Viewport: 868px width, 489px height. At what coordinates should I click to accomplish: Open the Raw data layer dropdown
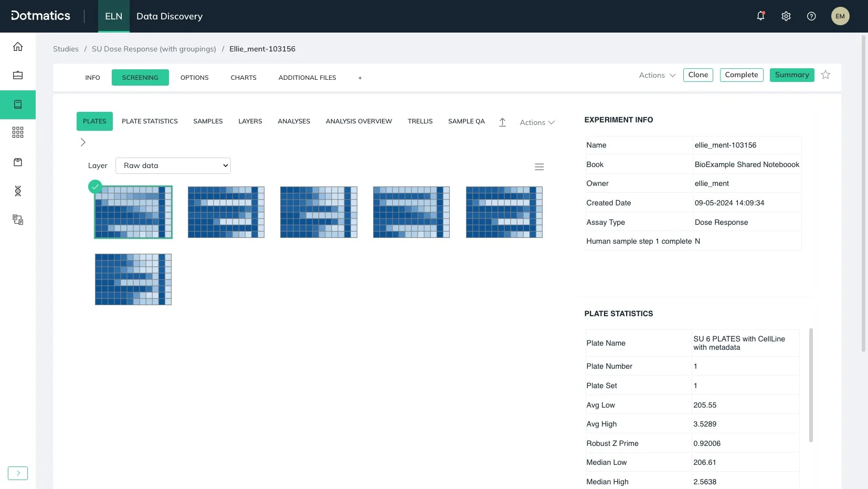[x=173, y=165]
